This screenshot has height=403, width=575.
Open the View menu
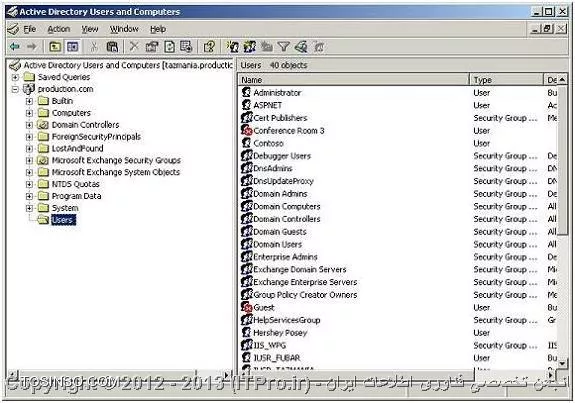[x=90, y=29]
